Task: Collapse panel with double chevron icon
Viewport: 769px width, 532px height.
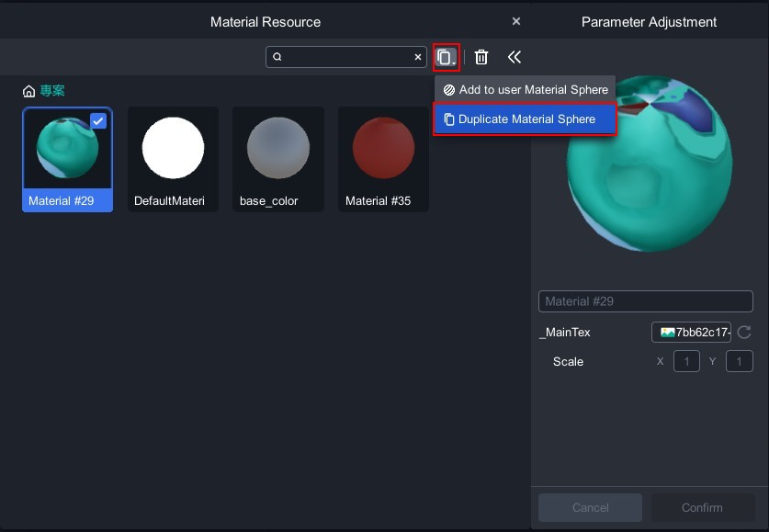Action: pos(515,57)
